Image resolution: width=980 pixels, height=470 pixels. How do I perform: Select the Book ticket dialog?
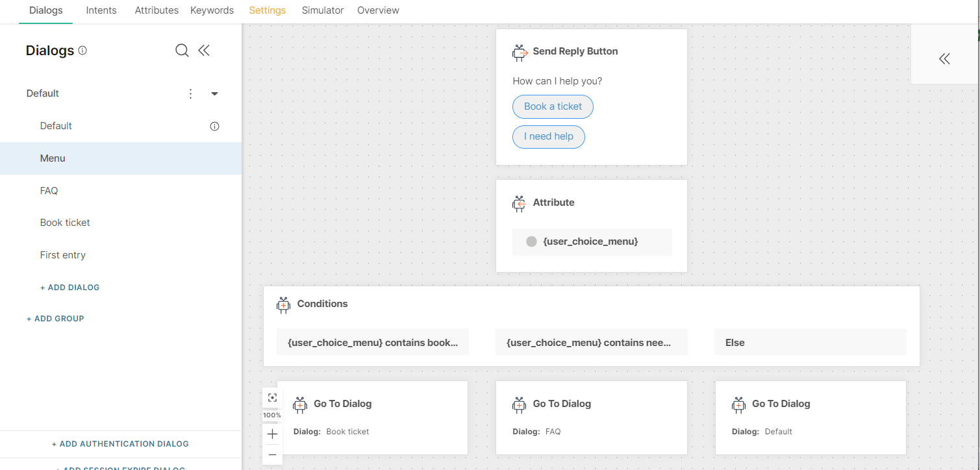point(121,223)
